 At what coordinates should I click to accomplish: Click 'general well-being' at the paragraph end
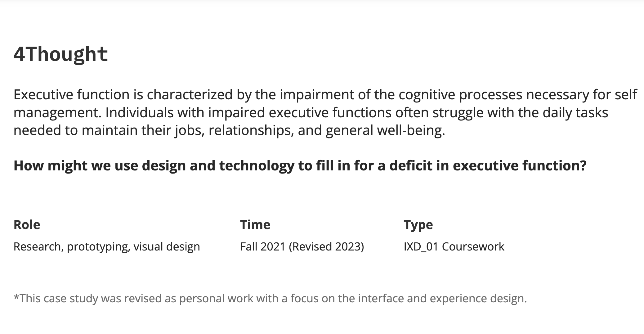tap(385, 130)
